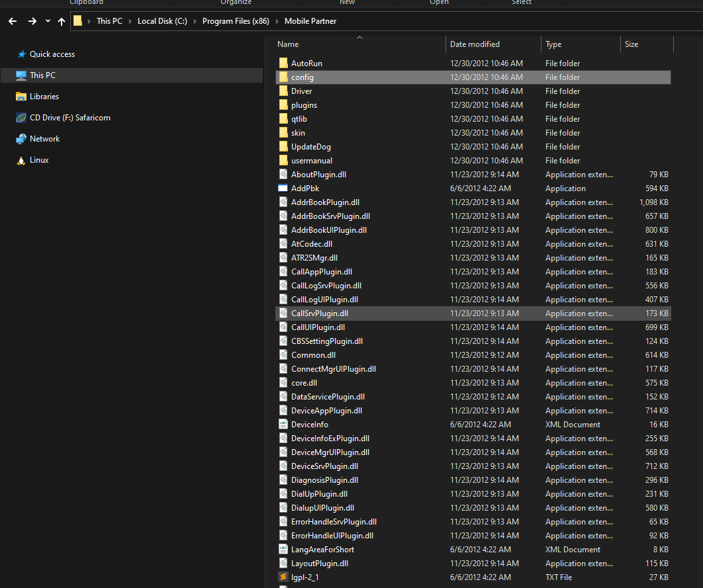The width and height of the screenshot is (703, 588).
Task: Sort by Size column header
Action: pyautogui.click(x=632, y=44)
